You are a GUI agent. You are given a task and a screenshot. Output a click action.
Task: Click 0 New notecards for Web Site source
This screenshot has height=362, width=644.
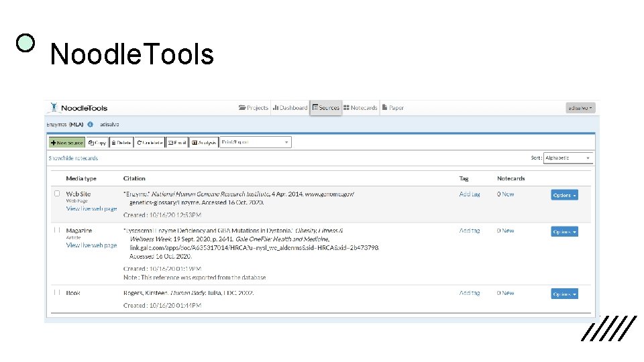506,194
